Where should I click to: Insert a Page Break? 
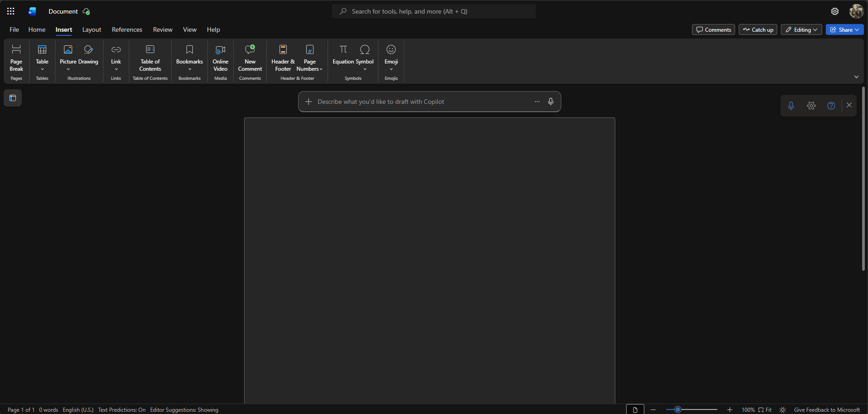point(16,58)
